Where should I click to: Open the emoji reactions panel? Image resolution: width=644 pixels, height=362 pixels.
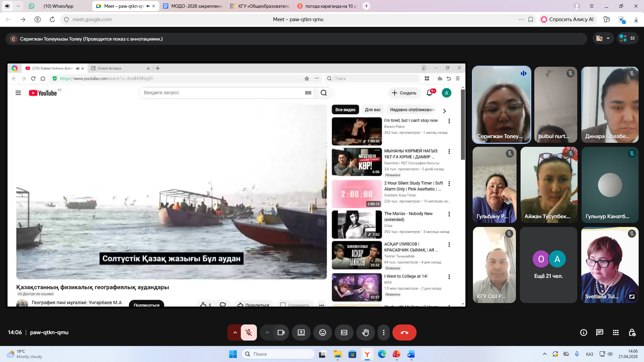[322, 333]
